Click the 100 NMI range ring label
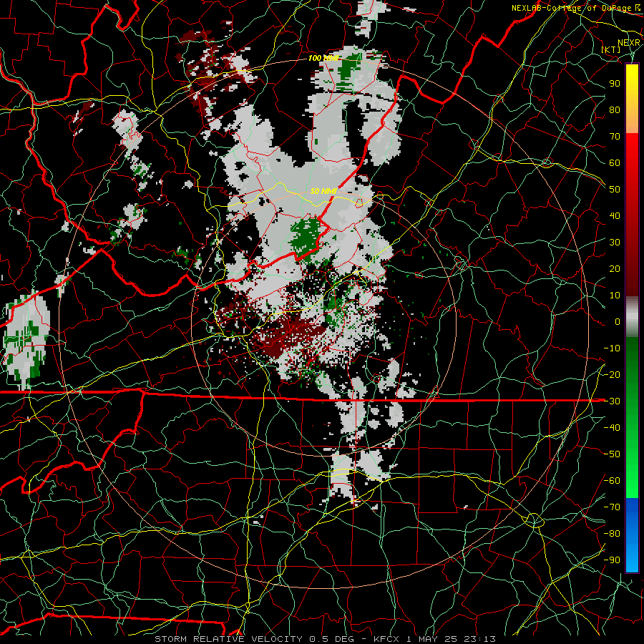The height and width of the screenshot is (644, 644). 323,58
